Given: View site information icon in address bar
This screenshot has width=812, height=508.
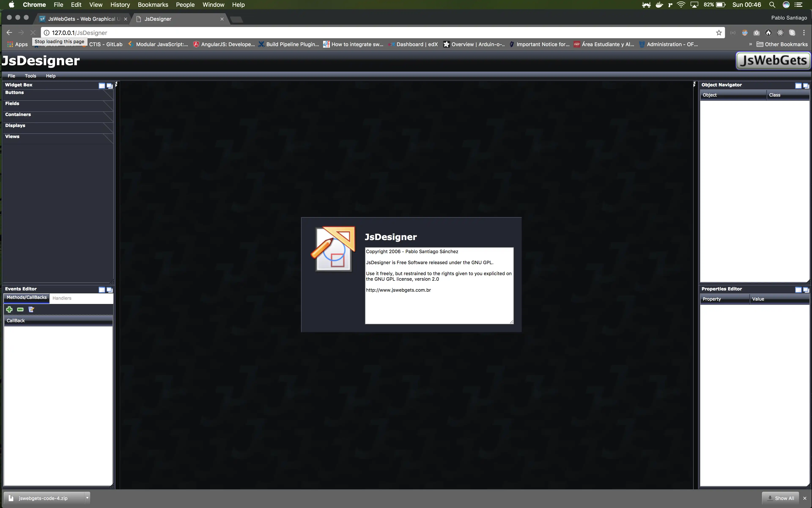Looking at the screenshot, I should point(47,33).
